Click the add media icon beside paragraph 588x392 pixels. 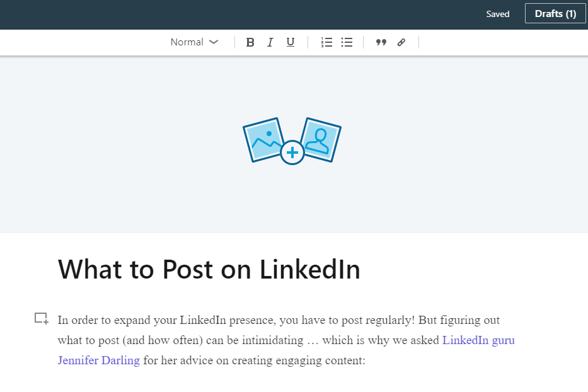click(x=41, y=318)
